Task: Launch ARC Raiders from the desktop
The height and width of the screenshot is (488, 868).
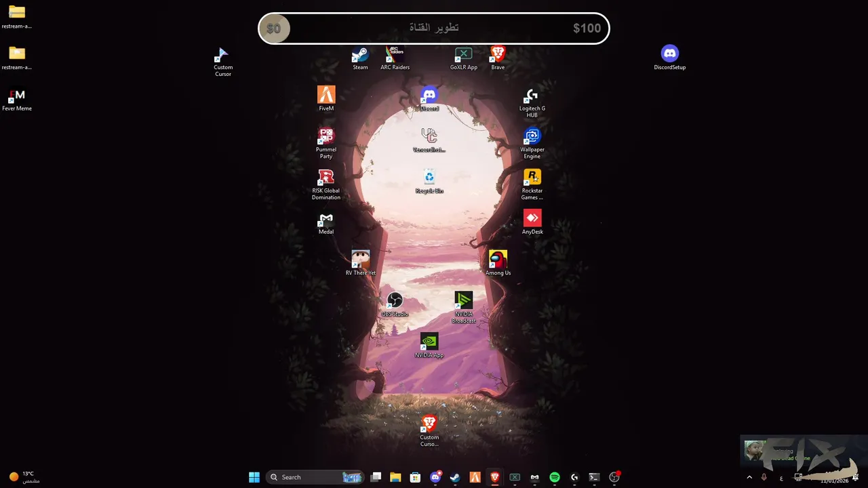Action: (x=395, y=58)
